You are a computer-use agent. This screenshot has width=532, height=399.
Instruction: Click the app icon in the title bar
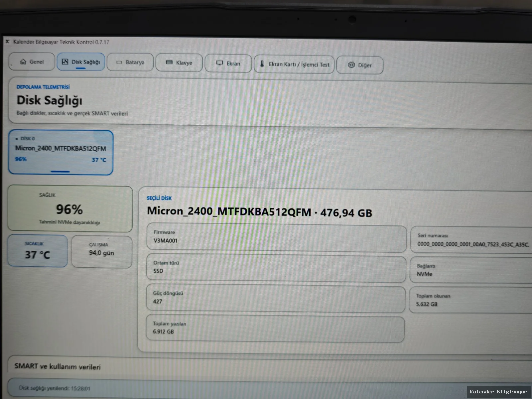[7, 42]
